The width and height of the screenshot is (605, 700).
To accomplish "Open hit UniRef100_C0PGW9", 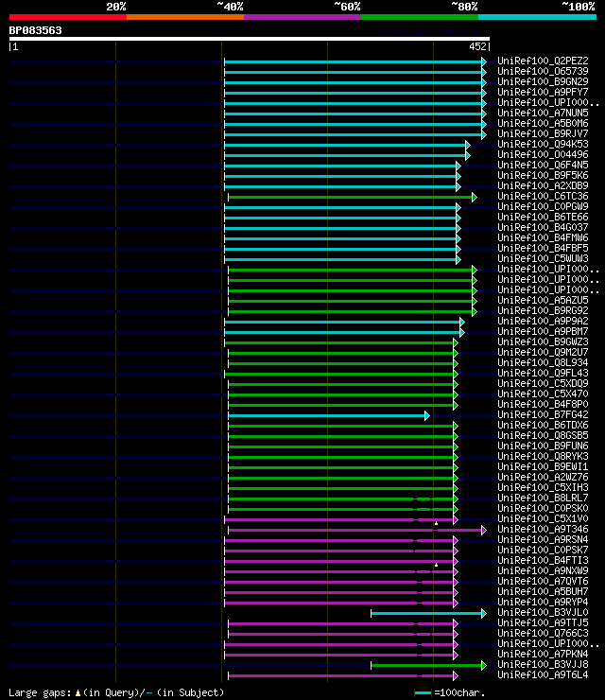I will (x=543, y=207).
